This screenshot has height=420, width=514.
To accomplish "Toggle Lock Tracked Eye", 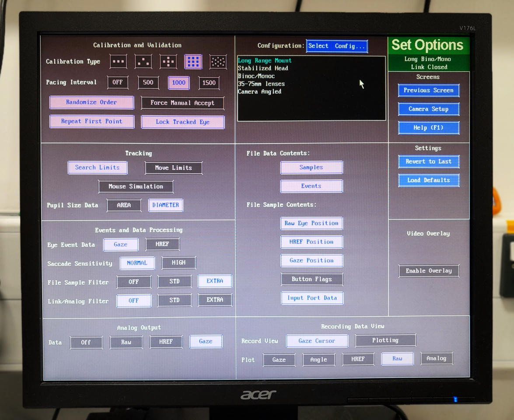I will (182, 122).
